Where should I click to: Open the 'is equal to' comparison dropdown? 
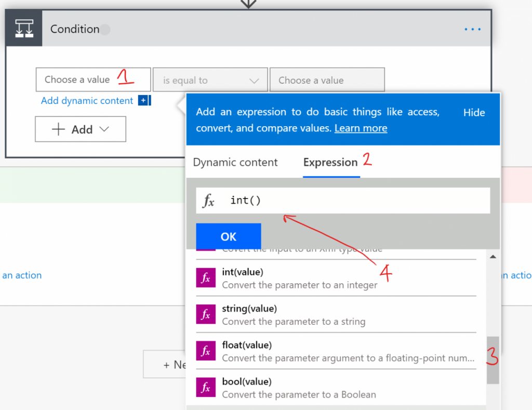pyautogui.click(x=254, y=80)
